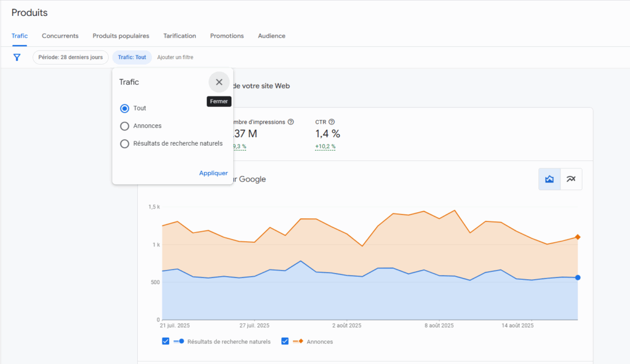Viewport: 630px width, 364px height.
Task: Click the filter funnel icon
Action: 17,57
